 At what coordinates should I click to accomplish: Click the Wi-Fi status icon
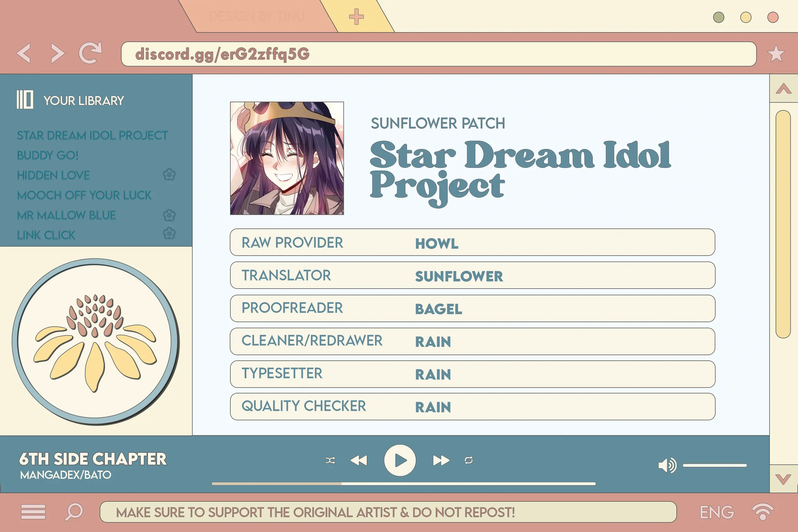coord(762,511)
